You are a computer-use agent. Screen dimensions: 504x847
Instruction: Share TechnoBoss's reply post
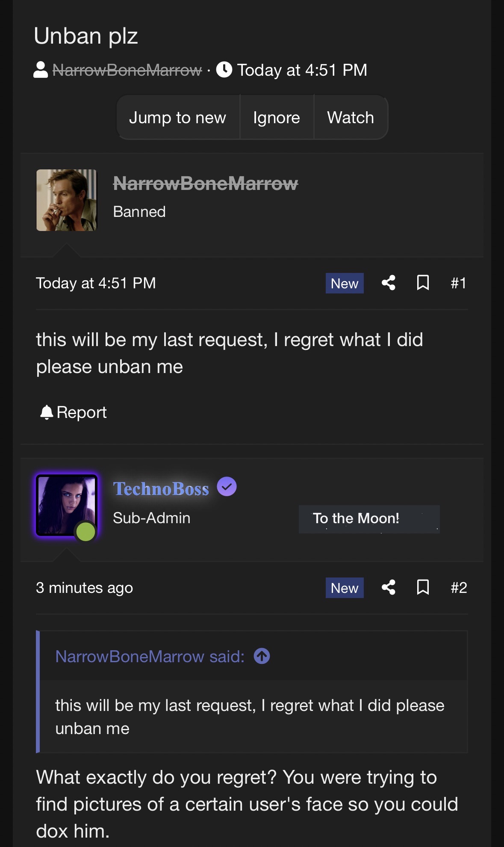[388, 587]
